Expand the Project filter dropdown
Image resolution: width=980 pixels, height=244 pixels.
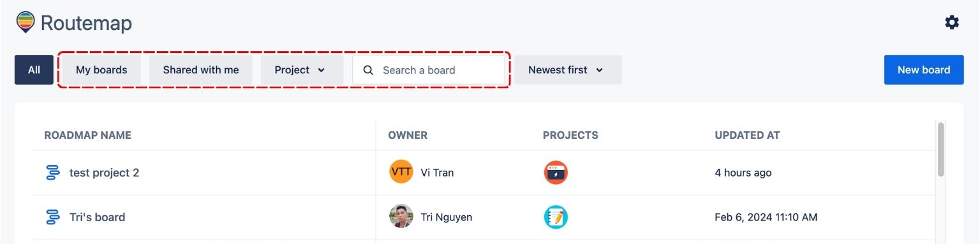[x=302, y=70]
